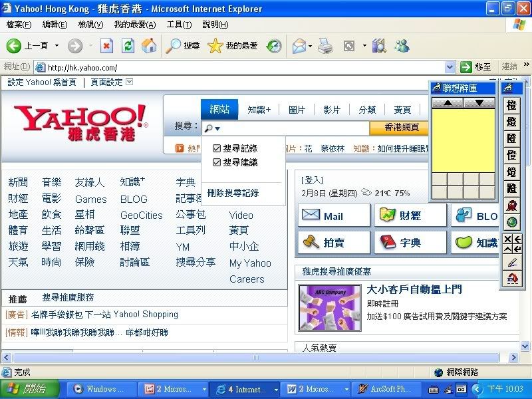Click the 登入 sign-in link

[312, 180]
